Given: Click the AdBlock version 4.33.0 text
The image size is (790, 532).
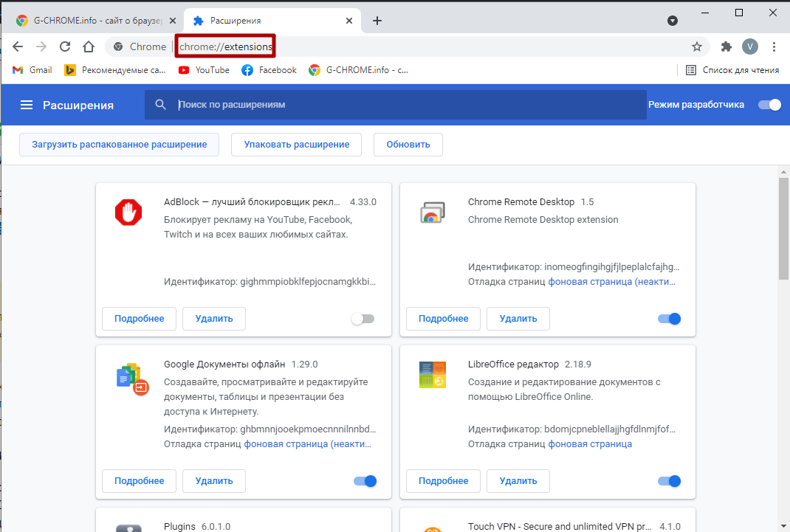Looking at the screenshot, I should 363,202.
